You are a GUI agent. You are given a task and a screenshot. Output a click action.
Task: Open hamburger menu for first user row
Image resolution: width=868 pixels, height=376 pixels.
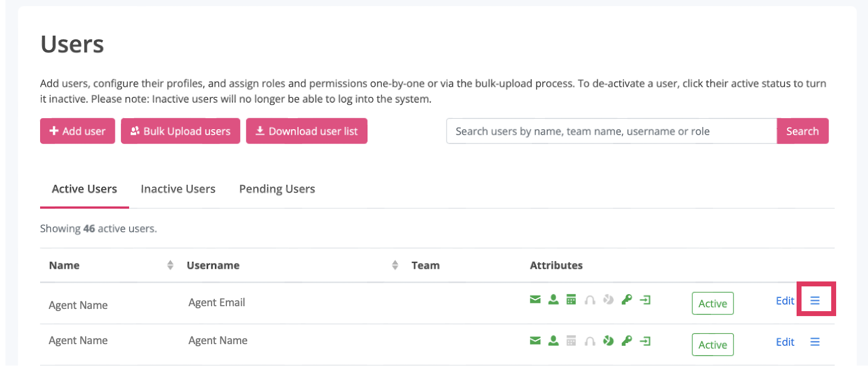coord(815,301)
